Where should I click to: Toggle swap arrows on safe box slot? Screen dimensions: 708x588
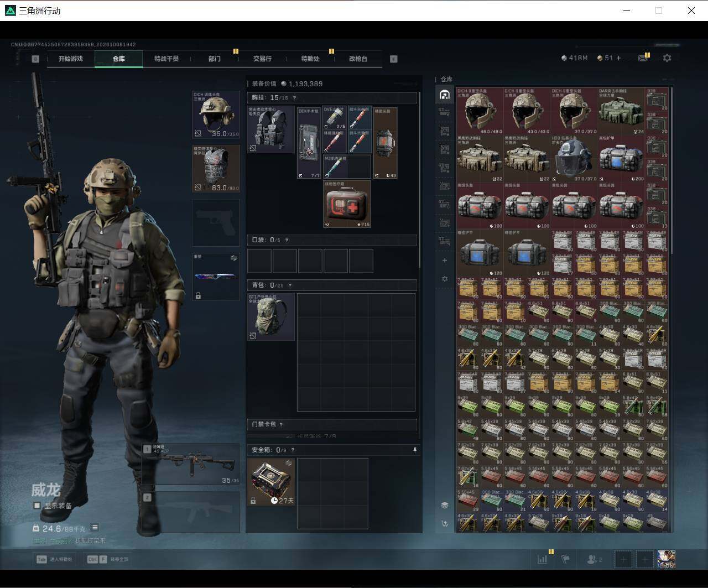point(288,463)
